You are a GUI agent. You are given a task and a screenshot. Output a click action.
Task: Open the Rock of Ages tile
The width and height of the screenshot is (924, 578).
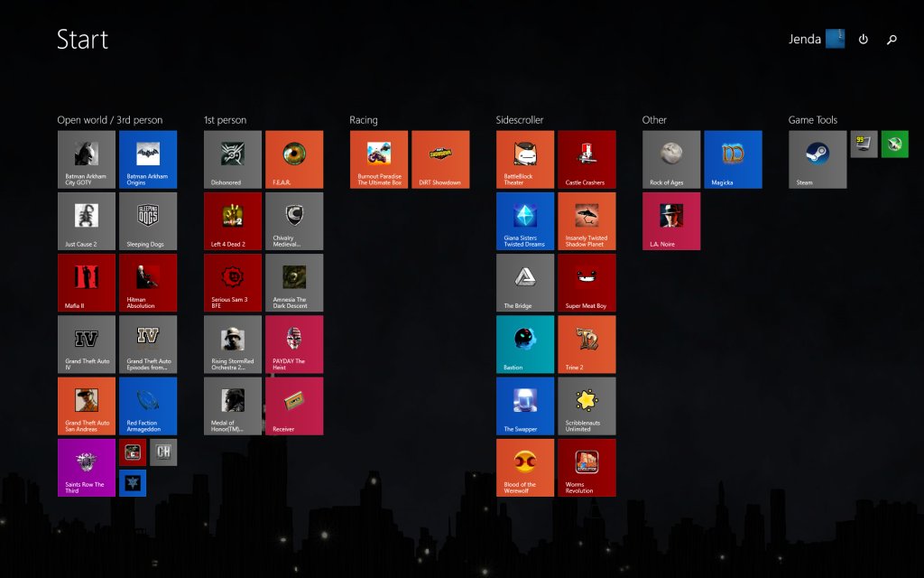pos(671,159)
